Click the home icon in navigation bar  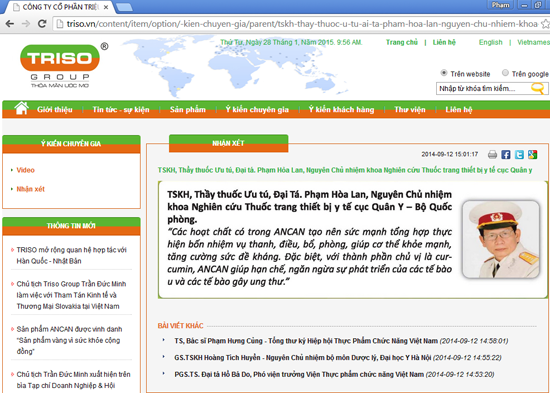pos(21,108)
